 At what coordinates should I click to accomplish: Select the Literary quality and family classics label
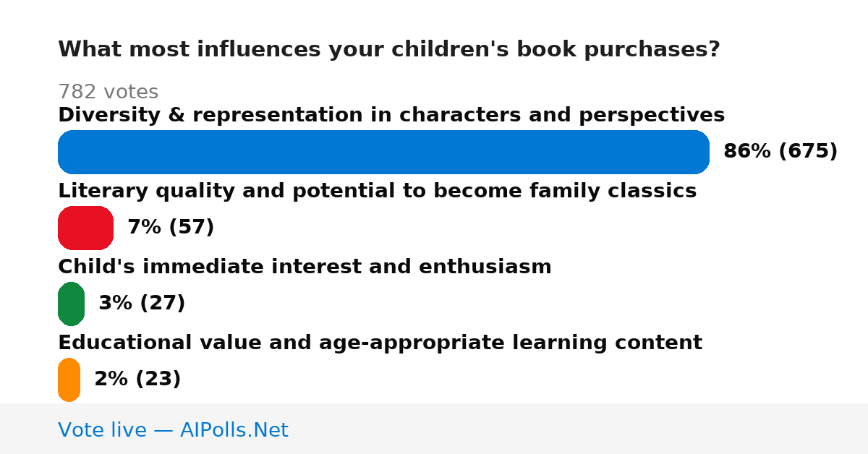[x=377, y=191]
